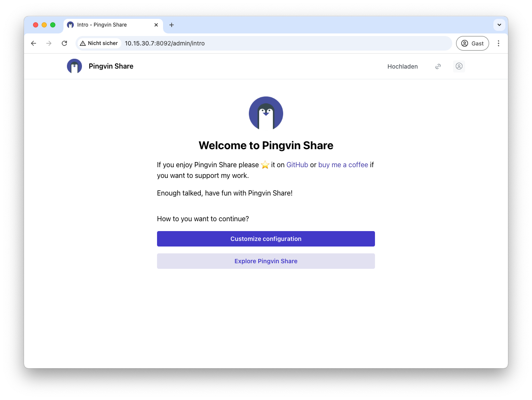The width and height of the screenshot is (532, 400).
Task: Click the Pingvin penguin logo in header
Action: click(74, 66)
